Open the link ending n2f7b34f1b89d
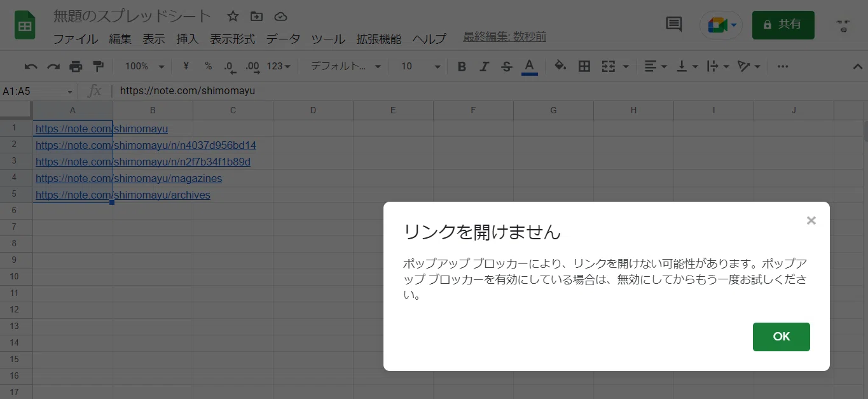This screenshot has height=399, width=868. click(143, 162)
